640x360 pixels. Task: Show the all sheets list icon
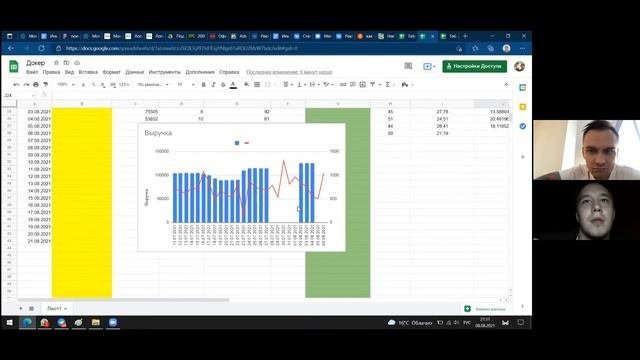tap(31, 309)
